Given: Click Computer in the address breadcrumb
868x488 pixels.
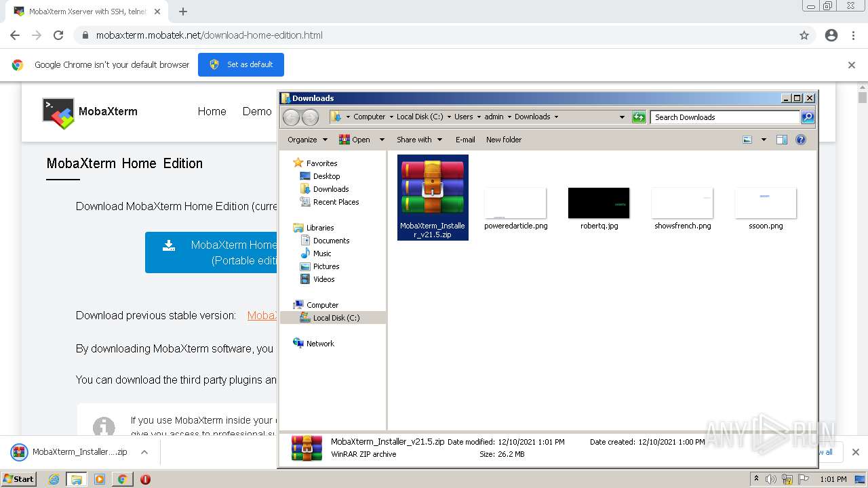Looking at the screenshot, I should pyautogui.click(x=369, y=117).
